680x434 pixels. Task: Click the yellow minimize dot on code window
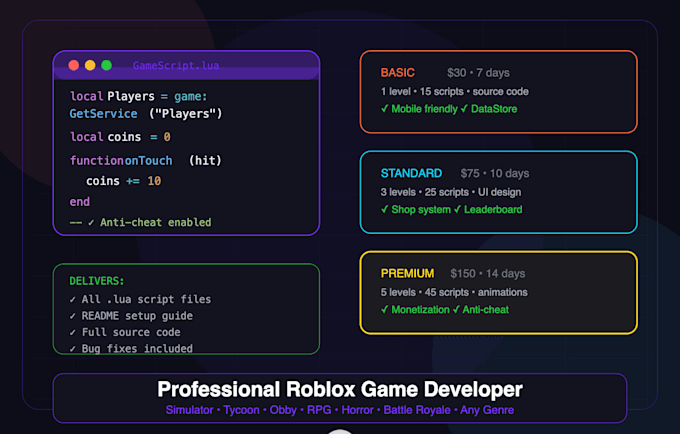tap(90, 65)
